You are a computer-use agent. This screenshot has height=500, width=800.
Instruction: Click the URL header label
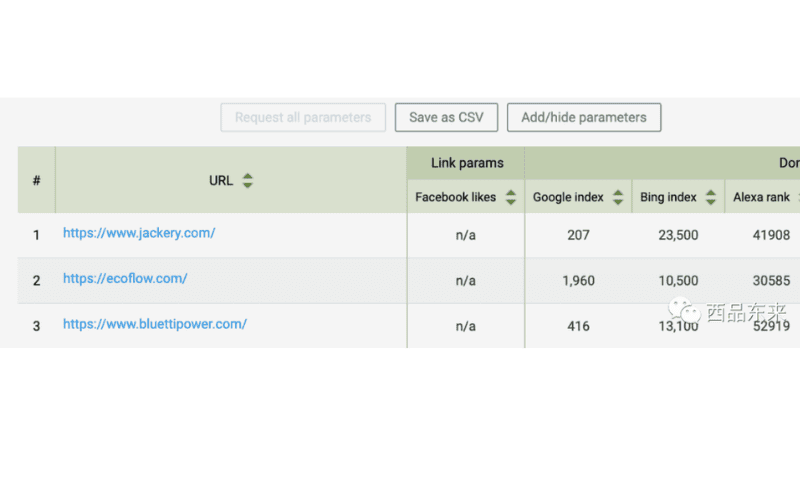pos(221,181)
